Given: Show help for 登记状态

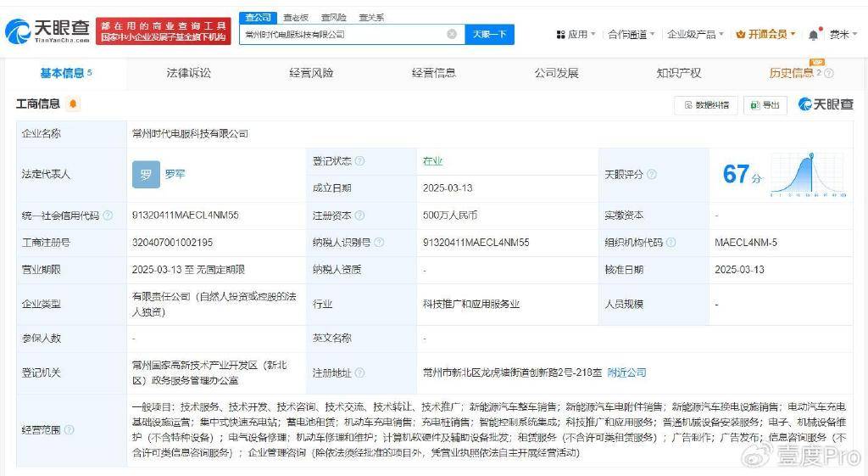Looking at the screenshot, I should coord(359,160).
